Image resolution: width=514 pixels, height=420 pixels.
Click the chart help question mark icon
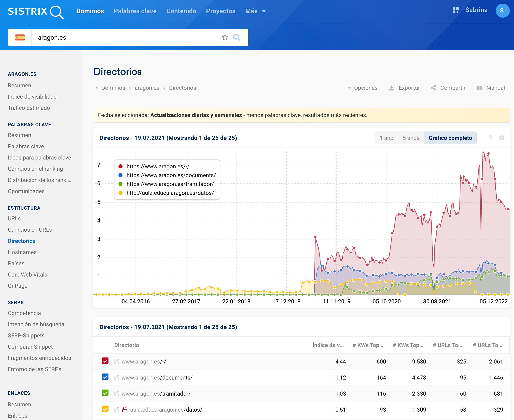pyautogui.click(x=491, y=138)
